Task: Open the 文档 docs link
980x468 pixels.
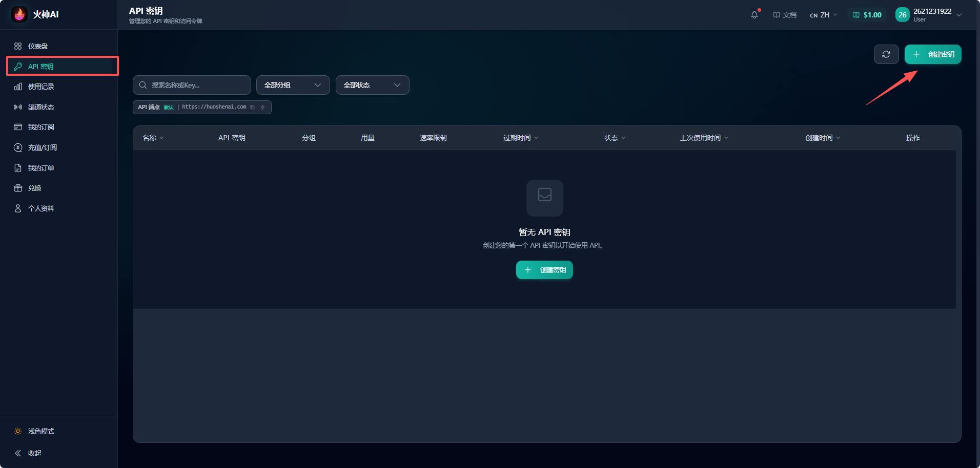Action: [x=785, y=15]
